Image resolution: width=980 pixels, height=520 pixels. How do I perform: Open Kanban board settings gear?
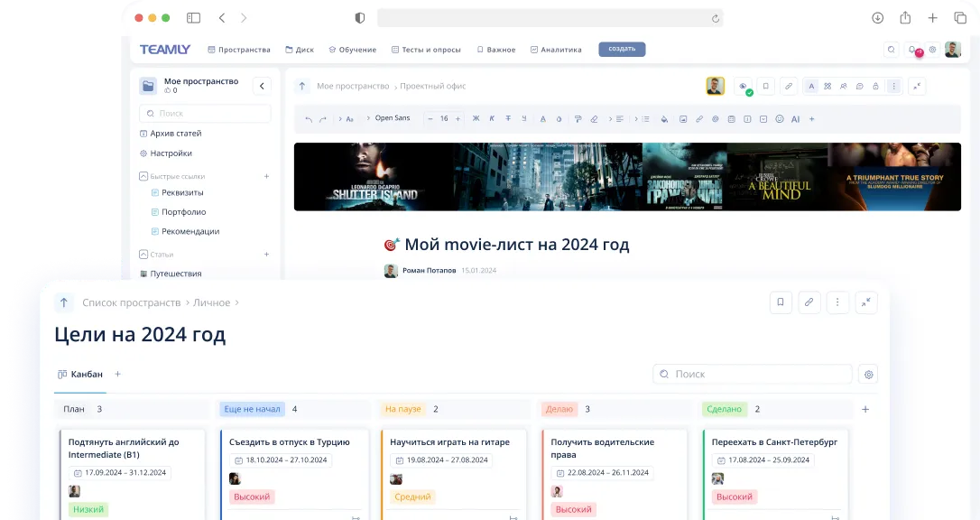tap(868, 374)
